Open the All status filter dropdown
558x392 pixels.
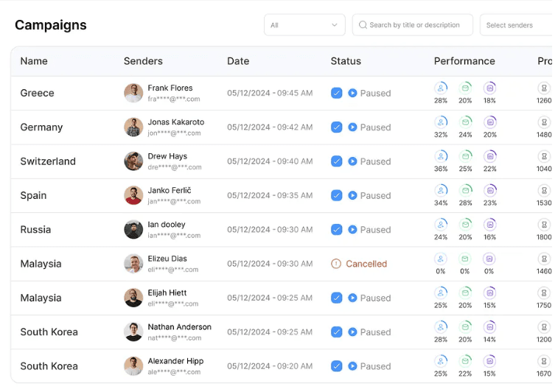(304, 25)
